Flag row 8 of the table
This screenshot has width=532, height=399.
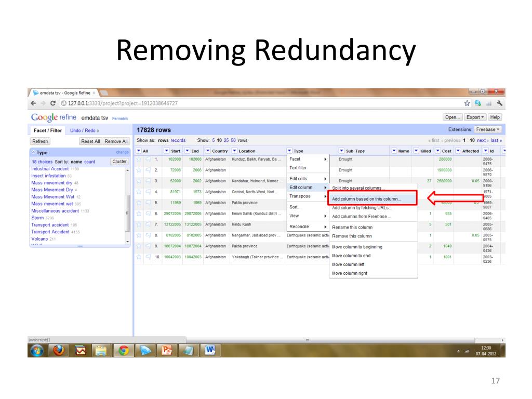point(148,235)
